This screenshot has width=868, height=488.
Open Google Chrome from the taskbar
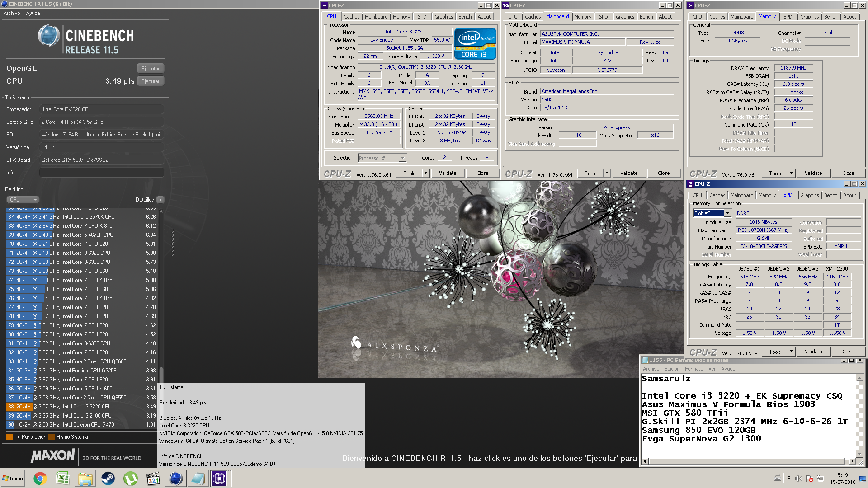40,479
